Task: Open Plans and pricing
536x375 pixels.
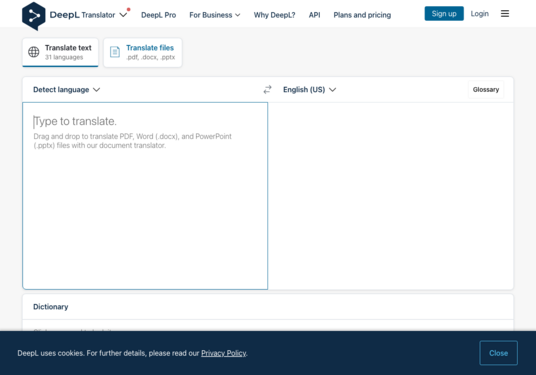Action: (x=362, y=15)
